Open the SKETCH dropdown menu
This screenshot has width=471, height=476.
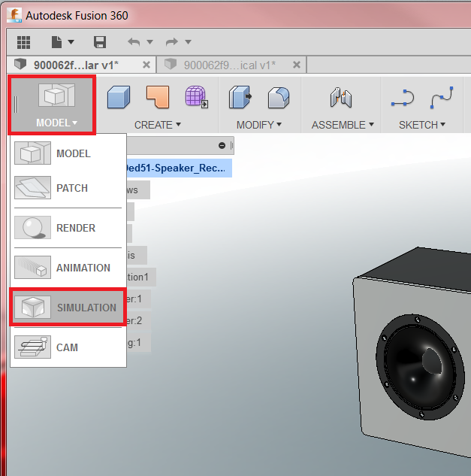click(x=422, y=125)
